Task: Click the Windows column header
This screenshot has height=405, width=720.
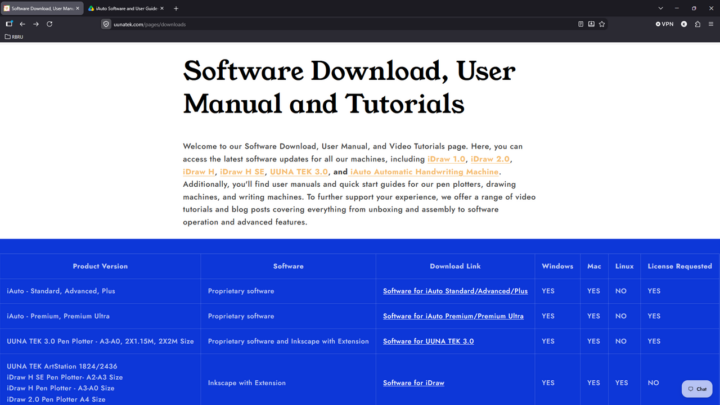Action: click(x=557, y=266)
